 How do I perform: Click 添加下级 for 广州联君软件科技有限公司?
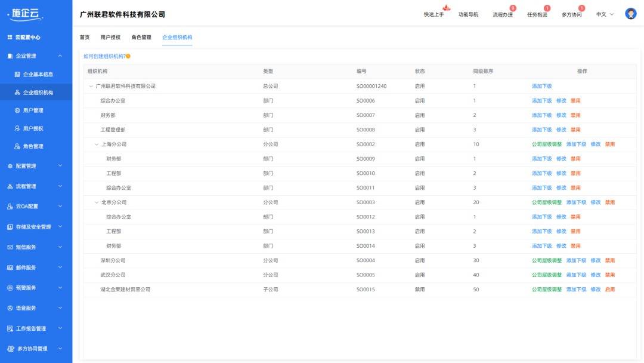(541, 86)
